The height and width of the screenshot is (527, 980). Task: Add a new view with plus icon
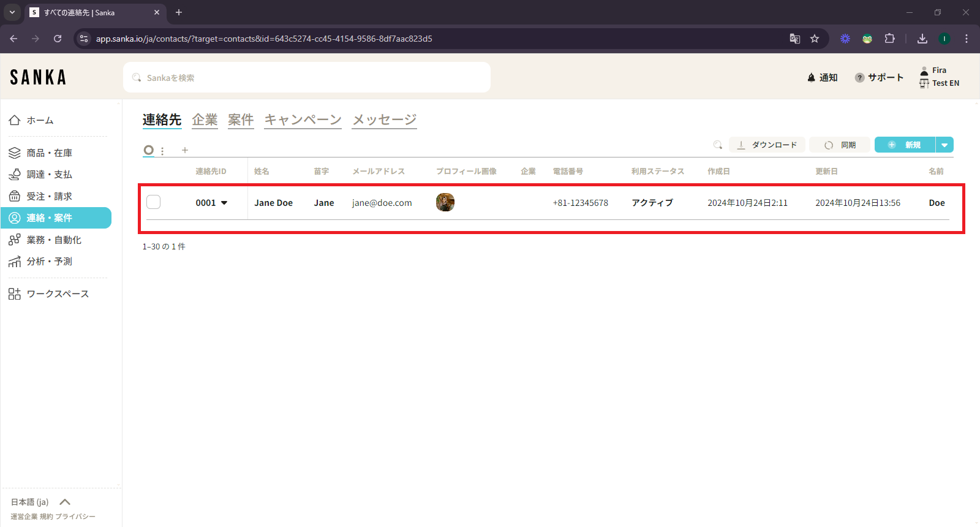tap(185, 150)
